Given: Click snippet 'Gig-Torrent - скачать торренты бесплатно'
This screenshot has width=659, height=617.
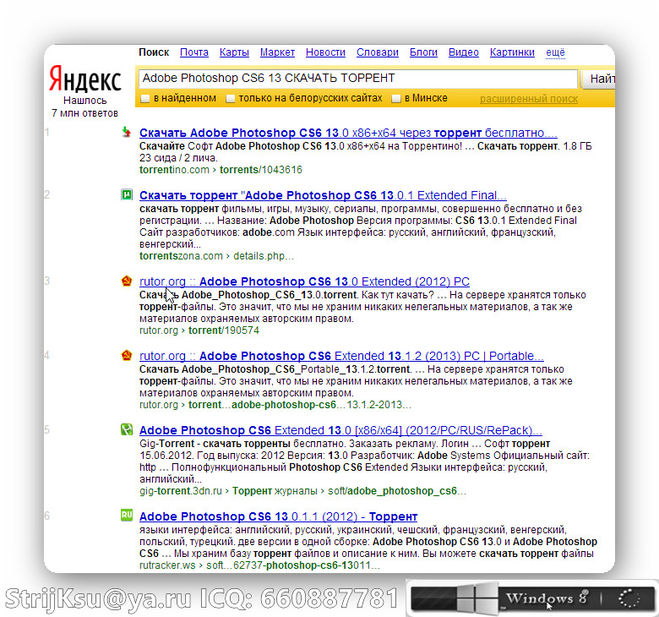Looking at the screenshot, I should pos(241,444).
